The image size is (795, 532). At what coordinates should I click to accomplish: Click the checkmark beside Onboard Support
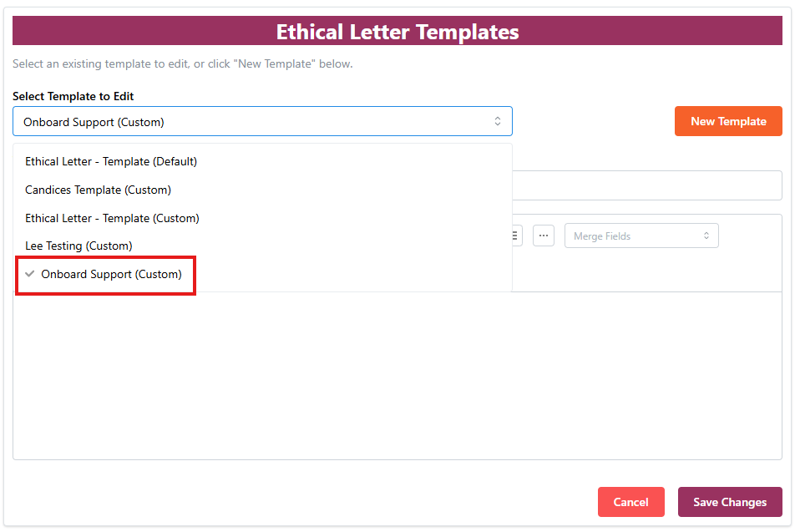[x=30, y=274]
